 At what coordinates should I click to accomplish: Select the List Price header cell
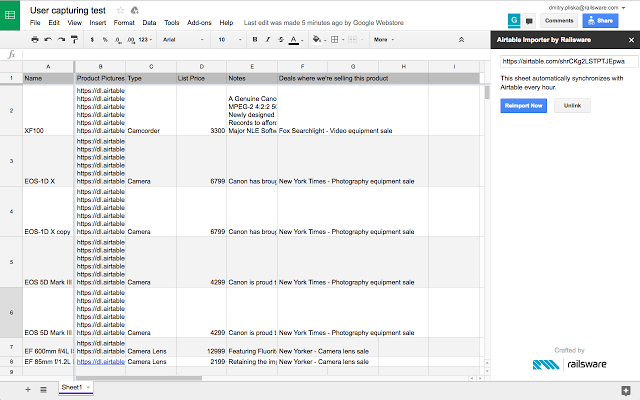(x=202, y=78)
